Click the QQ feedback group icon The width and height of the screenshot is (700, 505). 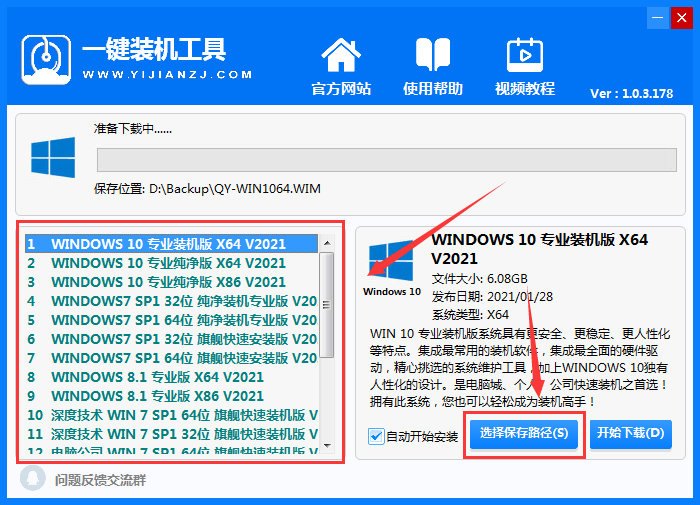tap(33, 479)
